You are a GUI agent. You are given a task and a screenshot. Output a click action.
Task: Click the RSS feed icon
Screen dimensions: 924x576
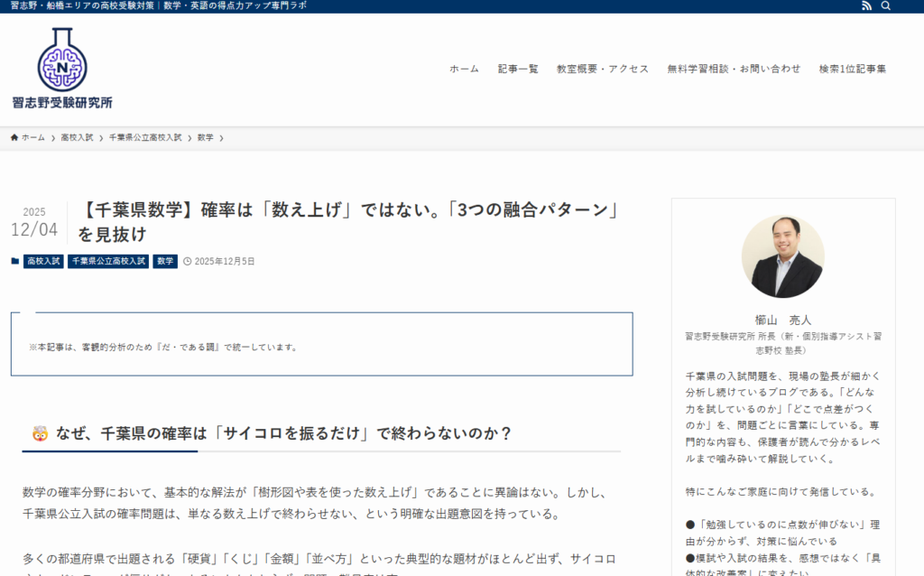867,6
